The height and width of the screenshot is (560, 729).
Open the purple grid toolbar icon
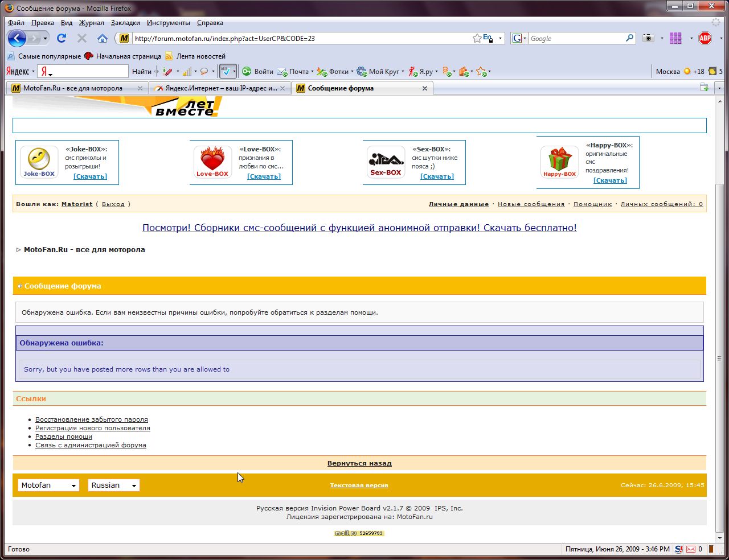click(x=675, y=38)
